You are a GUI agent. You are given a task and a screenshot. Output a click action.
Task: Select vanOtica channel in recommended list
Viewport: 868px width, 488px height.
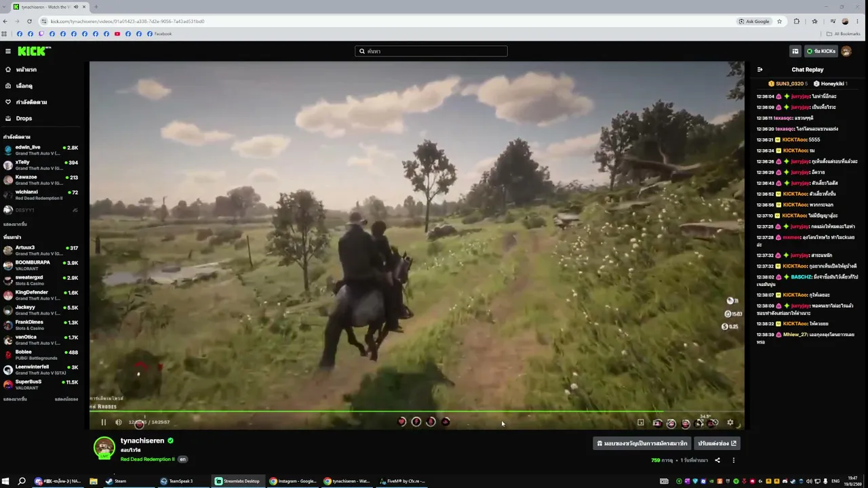(x=41, y=340)
